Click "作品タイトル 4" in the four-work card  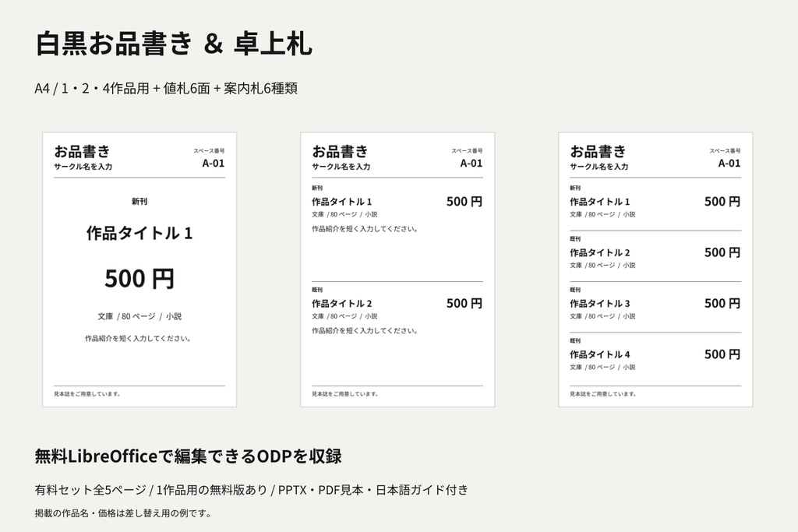[600, 354]
